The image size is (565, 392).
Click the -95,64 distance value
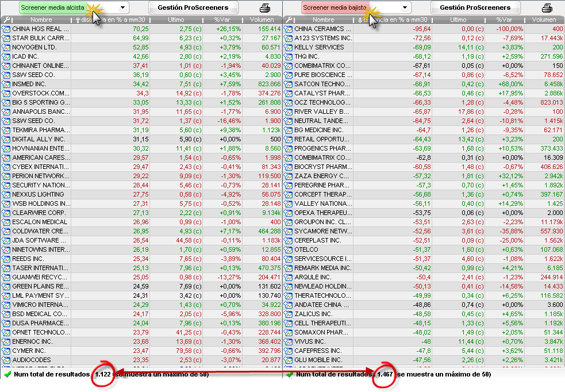(x=421, y=29)
